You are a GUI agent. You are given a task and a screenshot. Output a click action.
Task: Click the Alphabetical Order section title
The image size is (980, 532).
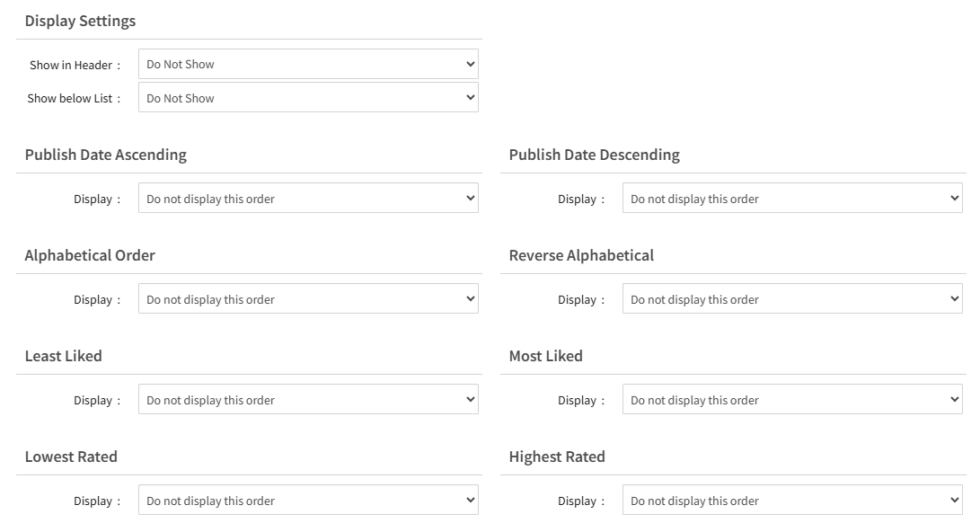pos(90,255)
